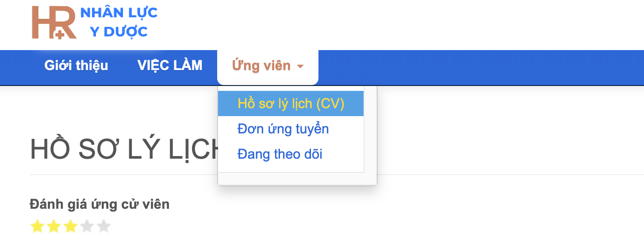This screenshot has width=644, height=242.
Task: Collapse the Ứng viên dropdown menu
Action: click(261, 66)
